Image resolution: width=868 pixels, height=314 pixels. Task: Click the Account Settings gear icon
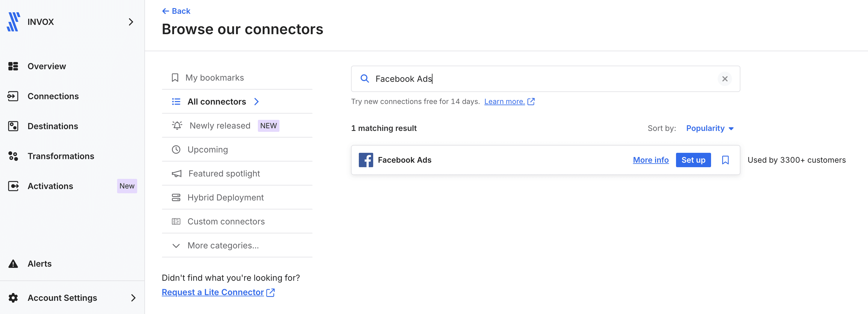coord(13,298)
